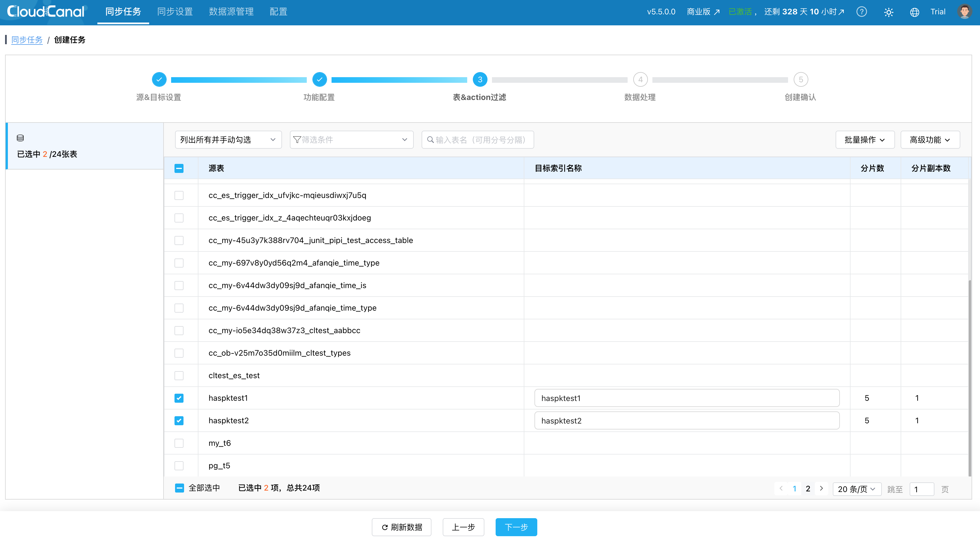Go to next page arrow in pagination

pyautogui.click(x=821, y=488)
